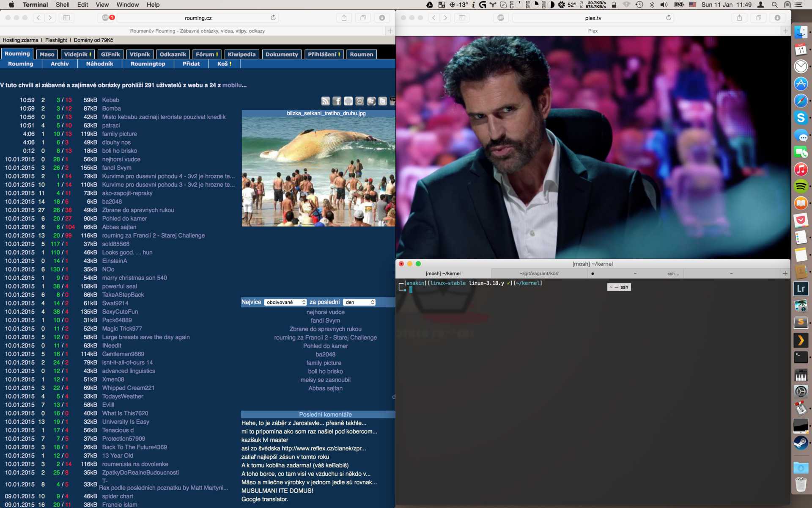Image resolution: width=812 pixels, height=508 pixels.
Task: Show sidebar in the plex.tv Safari window
Action: (462, 18)
